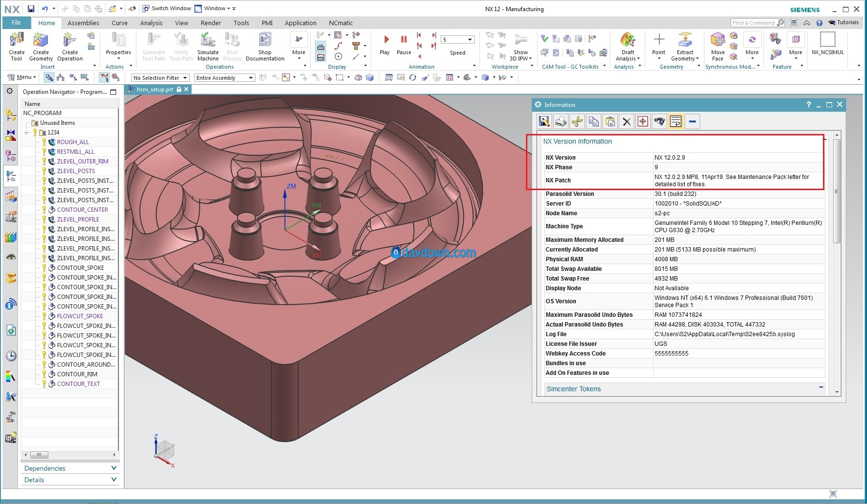Image resolution: width=867 pixels, height=504 pixels.
Task: Switch to the Assemblies tab
Action: [83, 23]
